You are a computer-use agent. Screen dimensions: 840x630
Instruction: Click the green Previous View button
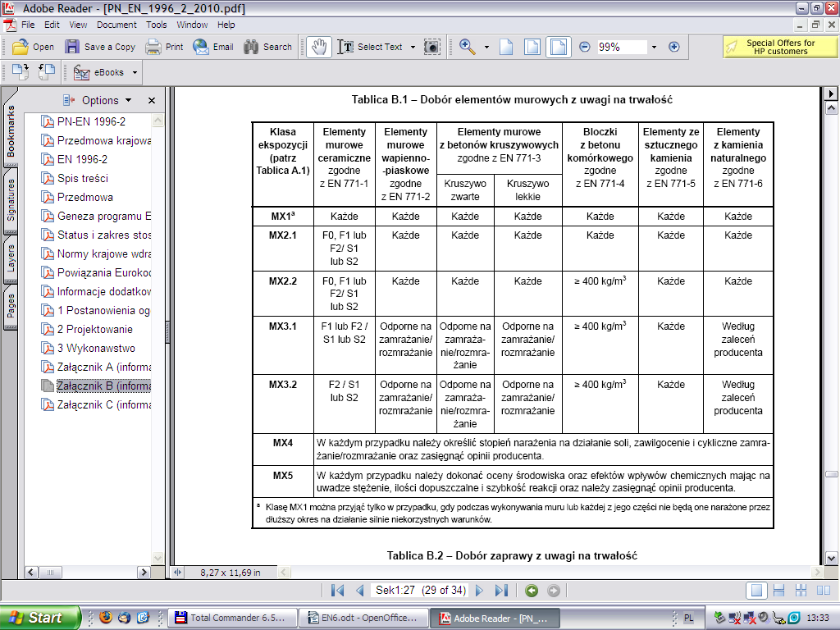pyautogui.click(x=532, y=591)
